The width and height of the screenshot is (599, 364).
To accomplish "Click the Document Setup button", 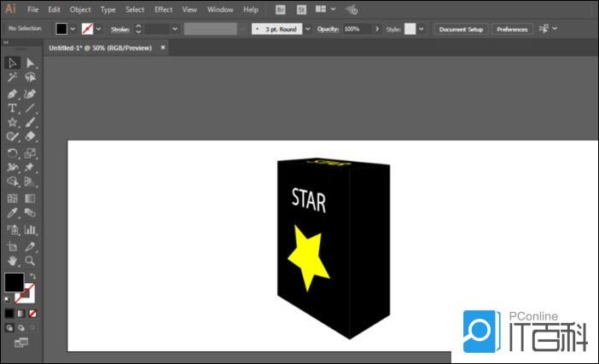I will [461, 29].
